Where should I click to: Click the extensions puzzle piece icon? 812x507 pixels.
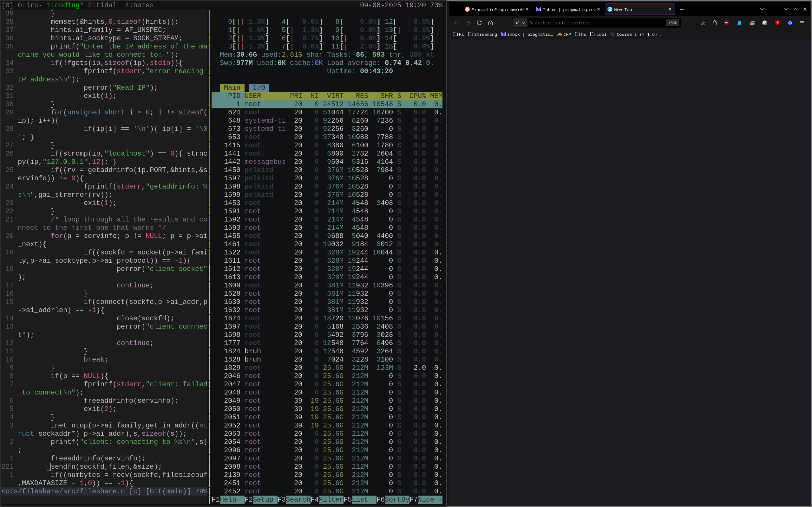(715, 23)
